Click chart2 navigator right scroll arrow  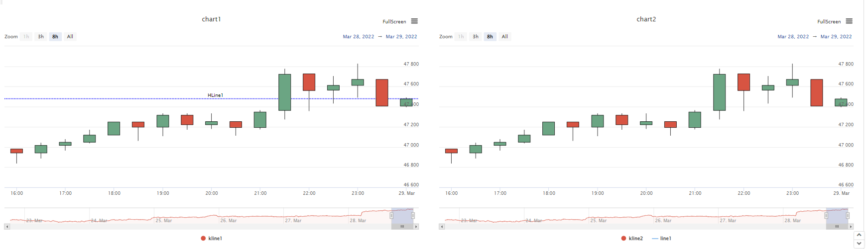point(851,227)
